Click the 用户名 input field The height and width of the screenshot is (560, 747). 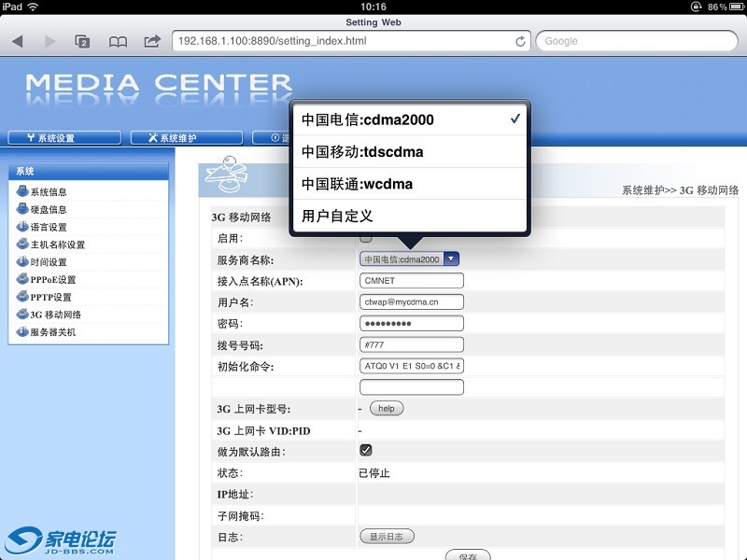(412, 301)
